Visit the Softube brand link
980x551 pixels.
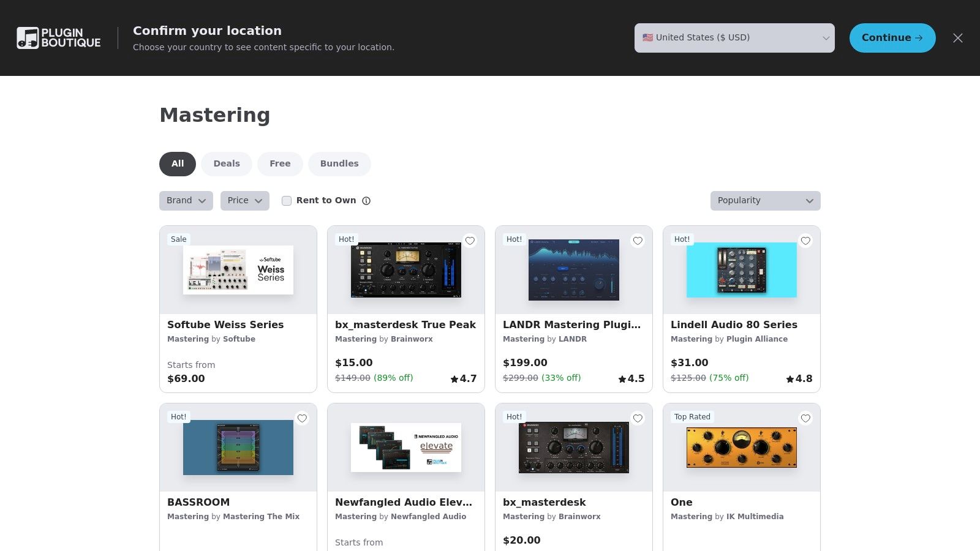coord(239,339)
